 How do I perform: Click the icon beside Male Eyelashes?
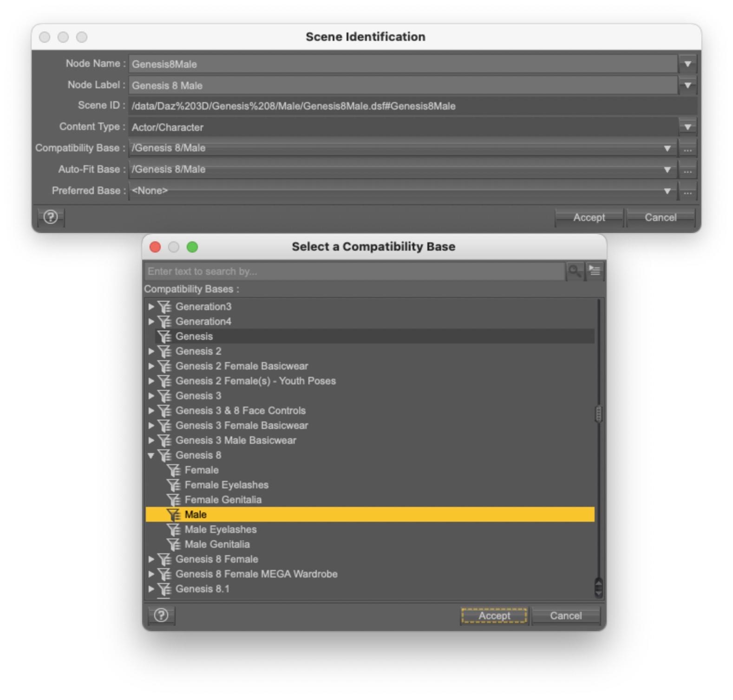174,530
